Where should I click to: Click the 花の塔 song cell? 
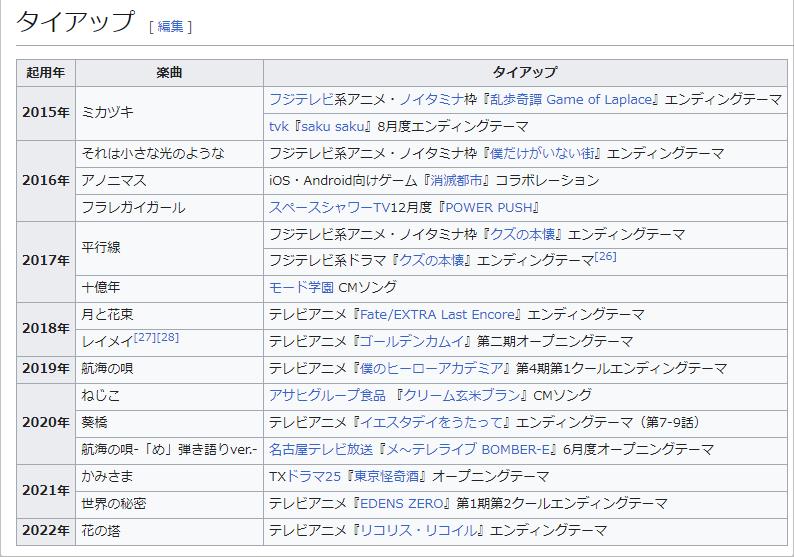[x=169, y=530]
